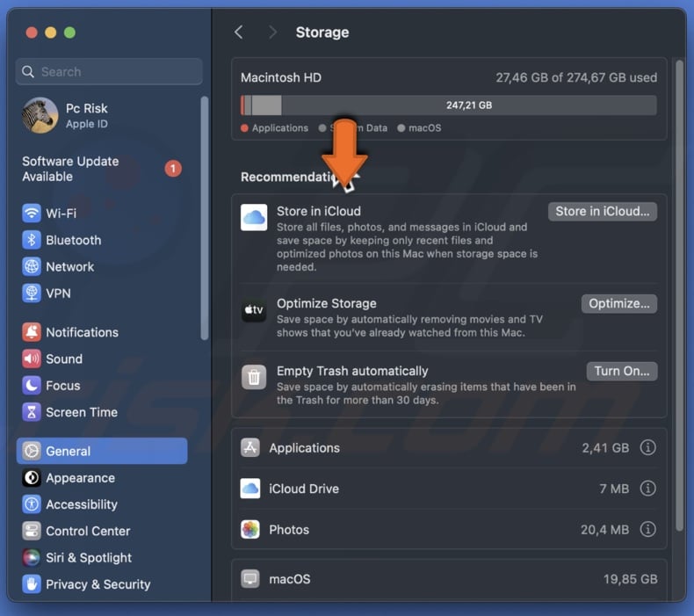Click the '27,46 GB of 274,67 GB used' text
Image resolution: width=694 pixels, height=616 pixels.
pos(576,77)
